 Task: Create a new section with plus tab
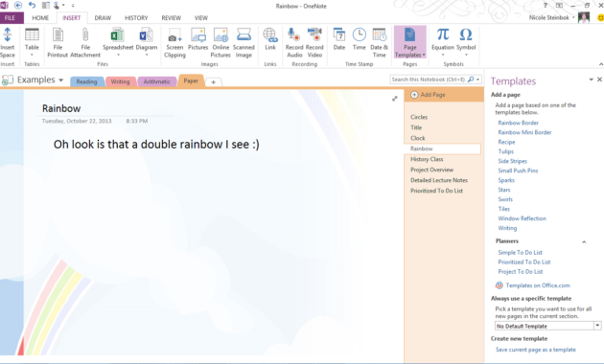(214, 82)
